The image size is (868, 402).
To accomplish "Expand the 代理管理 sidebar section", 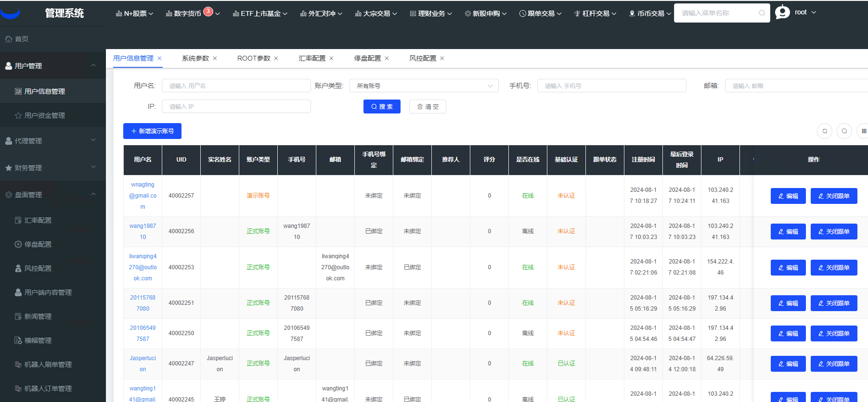I will pos(53,141).
